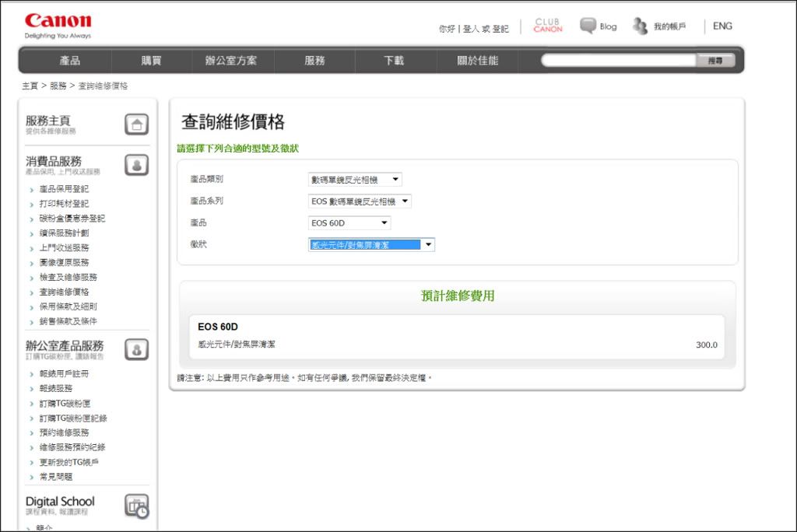Open the 維修服務預約紀錄 sidebar link

tap(72, 448)
